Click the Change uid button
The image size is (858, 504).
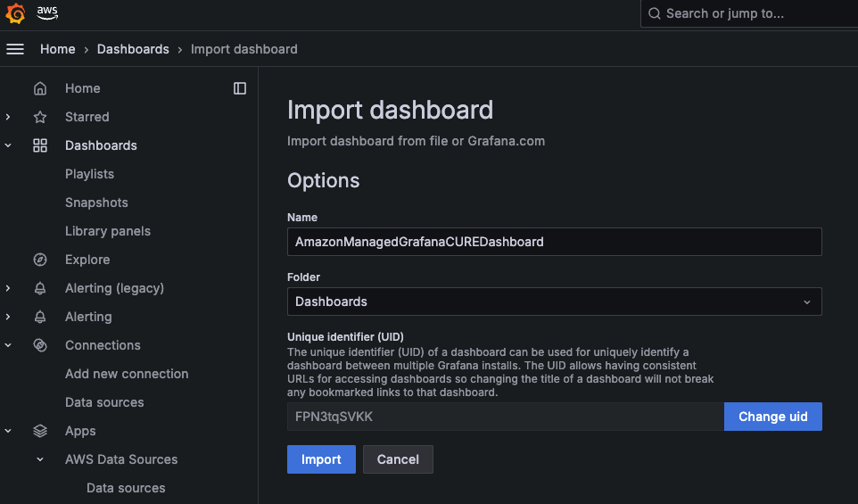click(x=772, y=417)
